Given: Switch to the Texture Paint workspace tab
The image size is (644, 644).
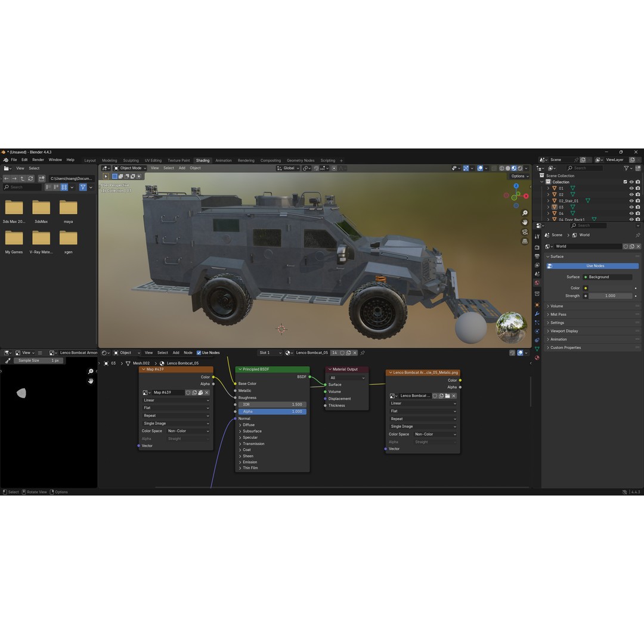Looking at the screenshot, I should pos(179,160).
